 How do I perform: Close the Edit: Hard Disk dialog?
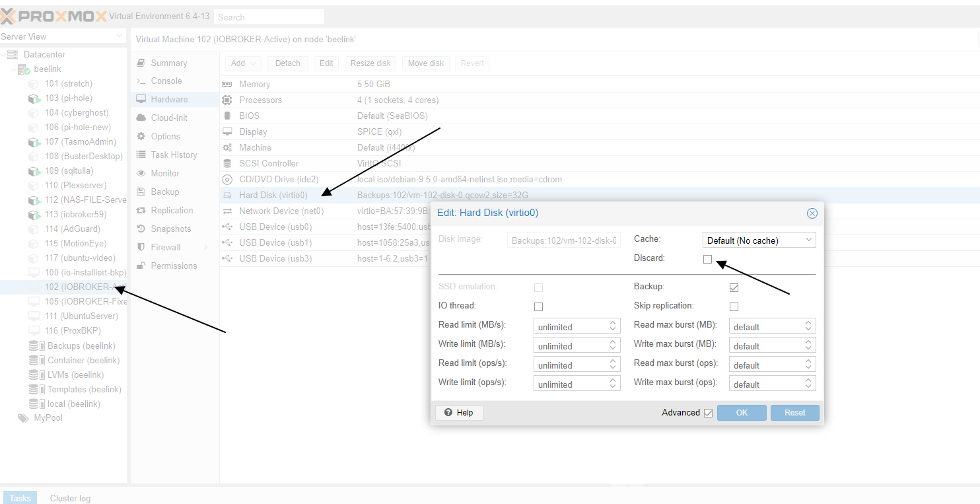[812, 213]
